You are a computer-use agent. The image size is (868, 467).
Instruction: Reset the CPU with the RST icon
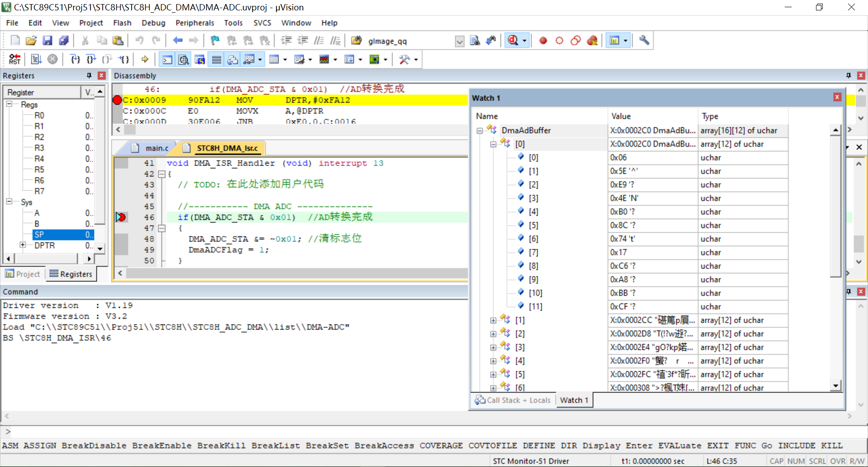point(14,59)
